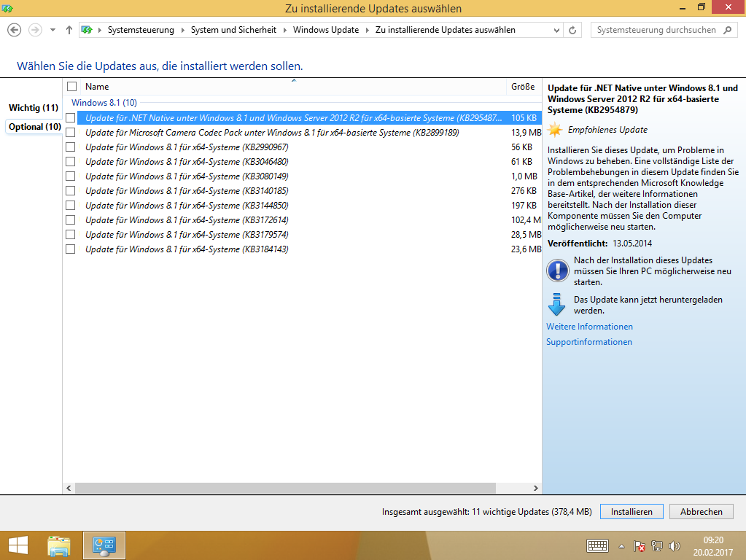Show hidden tray icons arrow
This screenshot has width=746, height=560.
(621, 546)
